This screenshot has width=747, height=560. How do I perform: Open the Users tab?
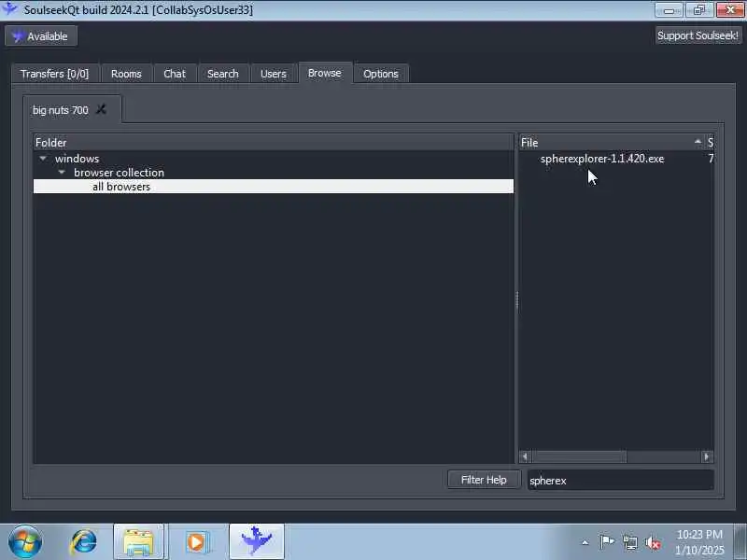274,74
